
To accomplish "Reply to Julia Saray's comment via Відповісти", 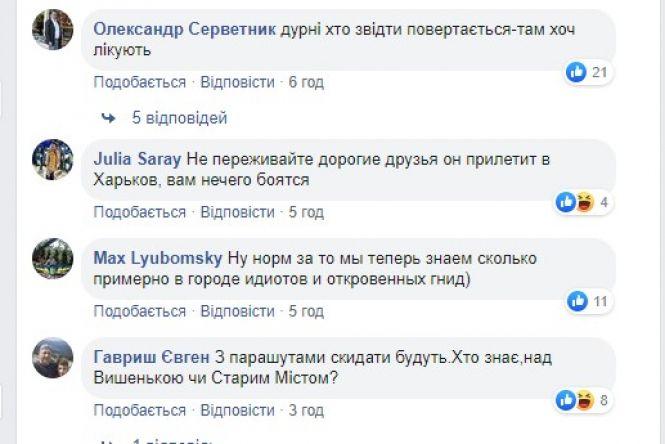I will point(237,212).
